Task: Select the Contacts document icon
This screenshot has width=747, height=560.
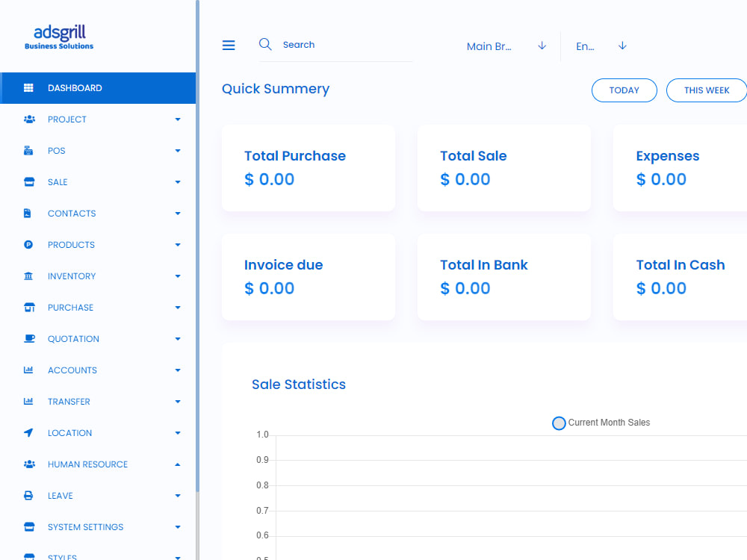Action: coord(29,213)
